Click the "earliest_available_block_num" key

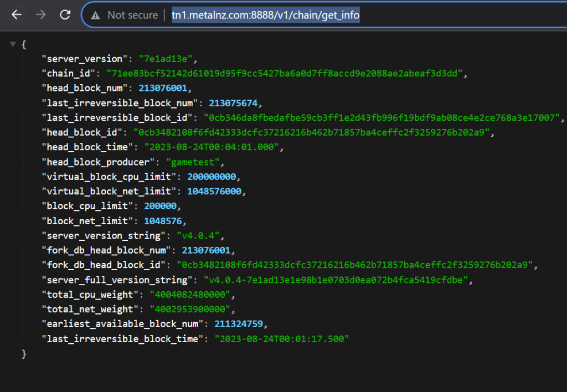click(122, 324)
